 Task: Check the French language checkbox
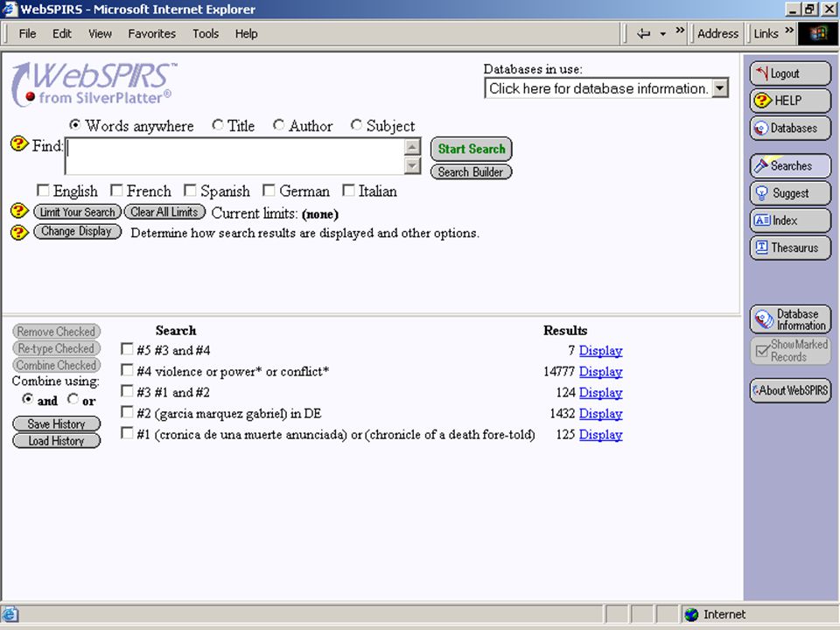click(116, 190)
